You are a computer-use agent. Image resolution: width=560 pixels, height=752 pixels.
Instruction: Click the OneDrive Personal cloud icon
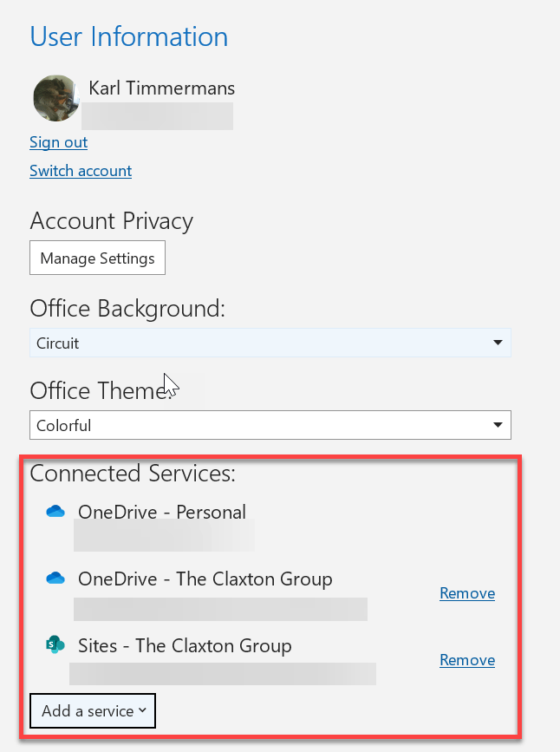pyautogui.click(x=55, y=511)
